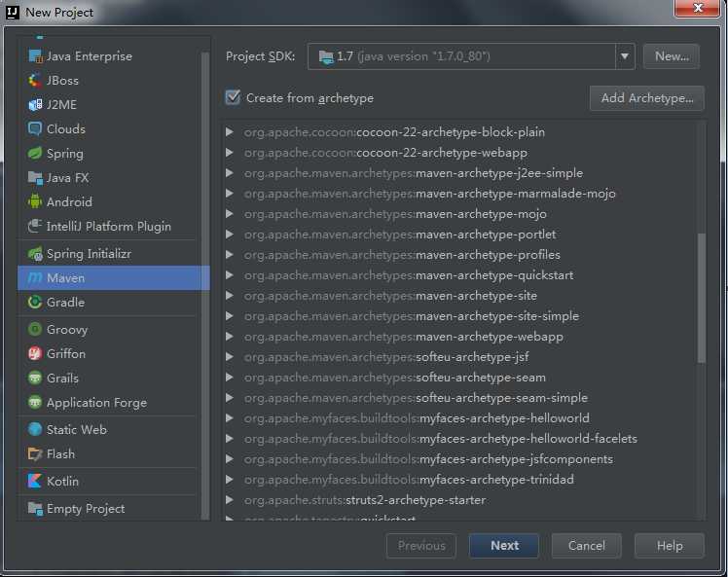
Task: Select softeu-archetype-seam entry
Action: 394,378
